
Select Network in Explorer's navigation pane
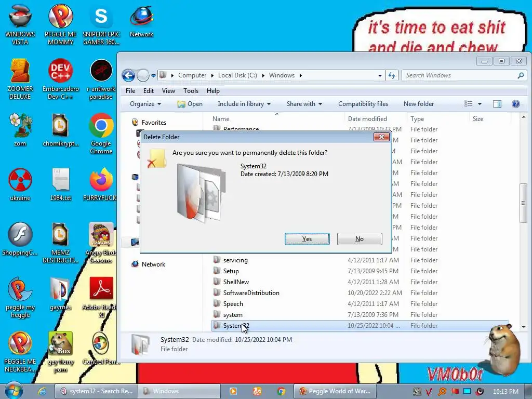pyautogui.click(x=153, y=264)
